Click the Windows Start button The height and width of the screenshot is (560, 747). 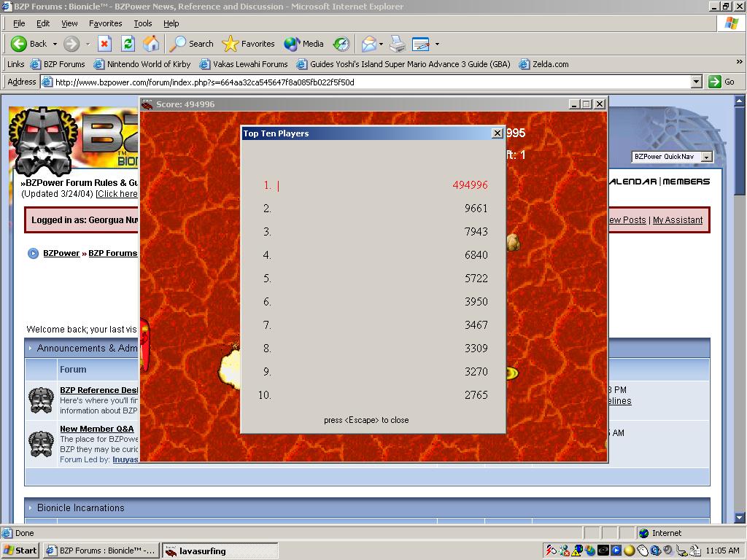point(20,551)
